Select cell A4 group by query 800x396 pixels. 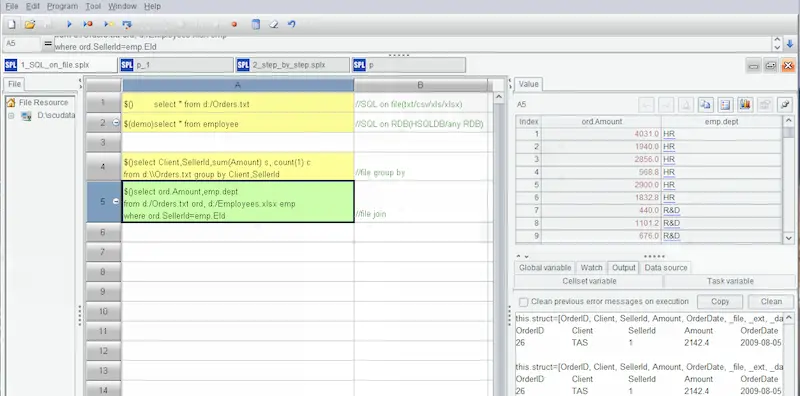[238, 166]
